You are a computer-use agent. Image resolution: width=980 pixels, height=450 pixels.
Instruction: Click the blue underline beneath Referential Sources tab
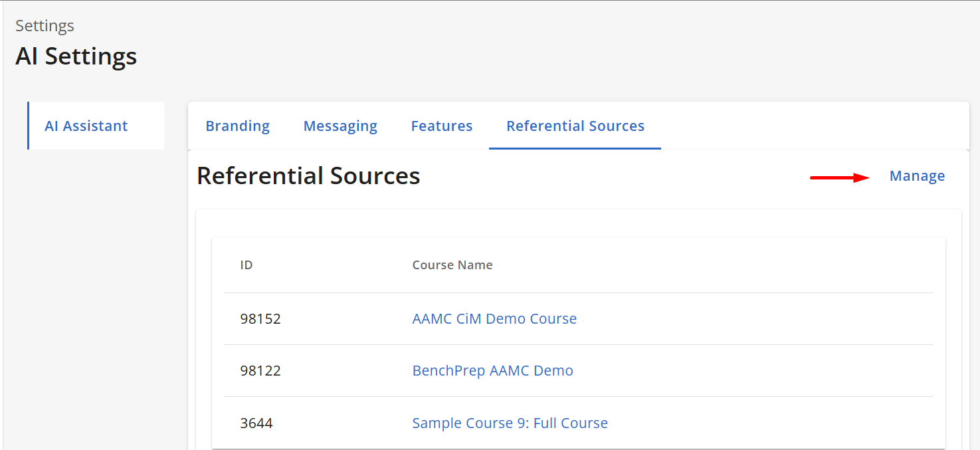[x=575, y=148]
